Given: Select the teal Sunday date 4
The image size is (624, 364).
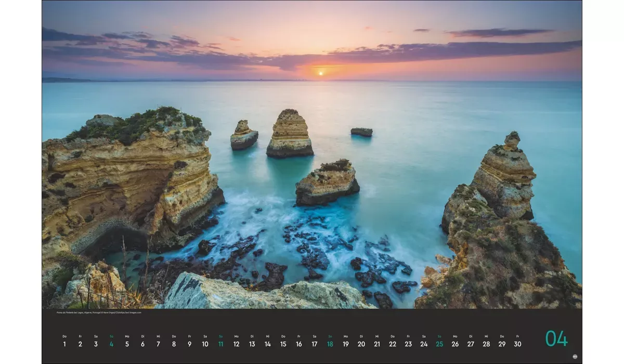Looking at the screenshot, I should pyautogui.click(x=111, y=344).
